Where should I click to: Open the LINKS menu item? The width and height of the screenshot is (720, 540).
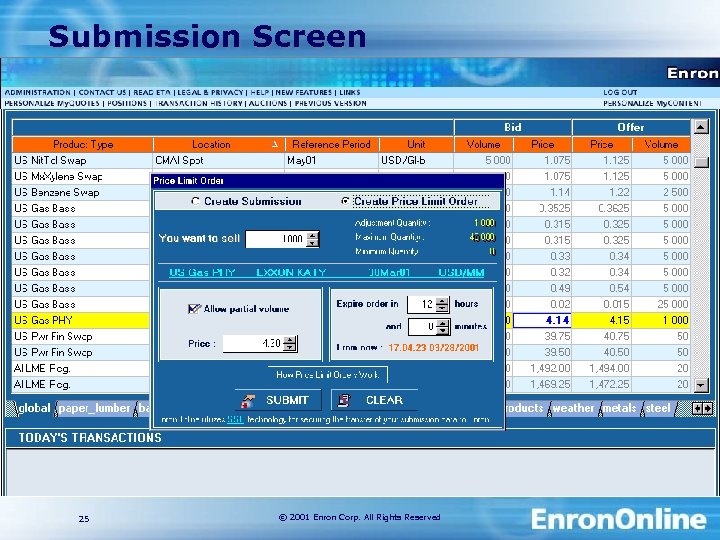[x=349, y=92]
